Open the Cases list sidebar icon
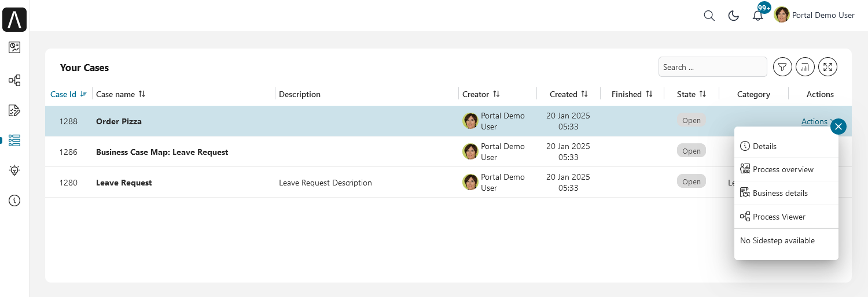The image size is (868, 297). pos(14,140)
